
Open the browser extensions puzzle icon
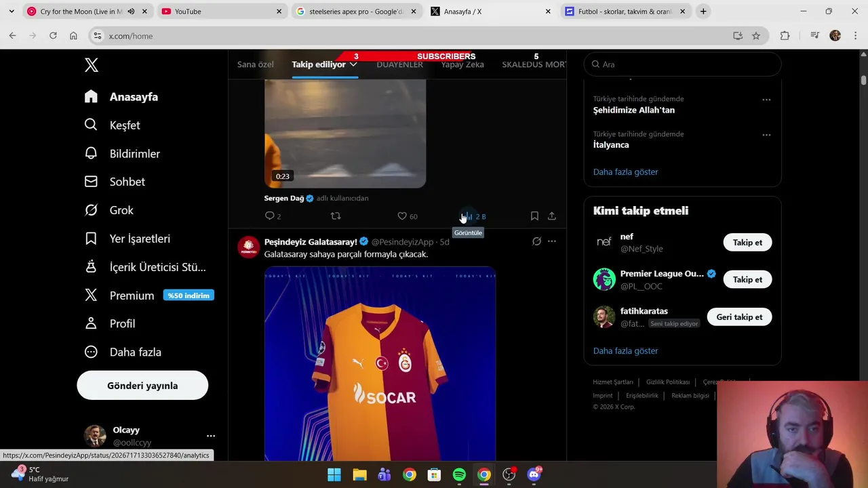[x=785, y=35]
